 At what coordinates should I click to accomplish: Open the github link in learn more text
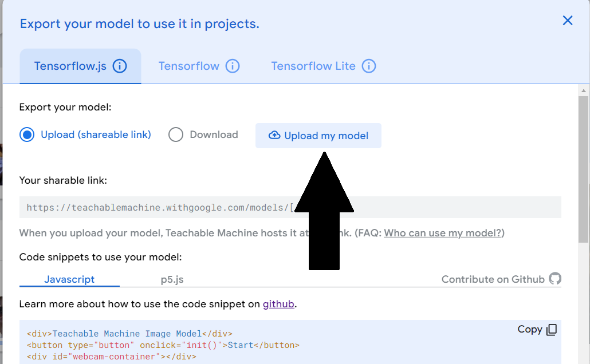(x=278, y=304)
